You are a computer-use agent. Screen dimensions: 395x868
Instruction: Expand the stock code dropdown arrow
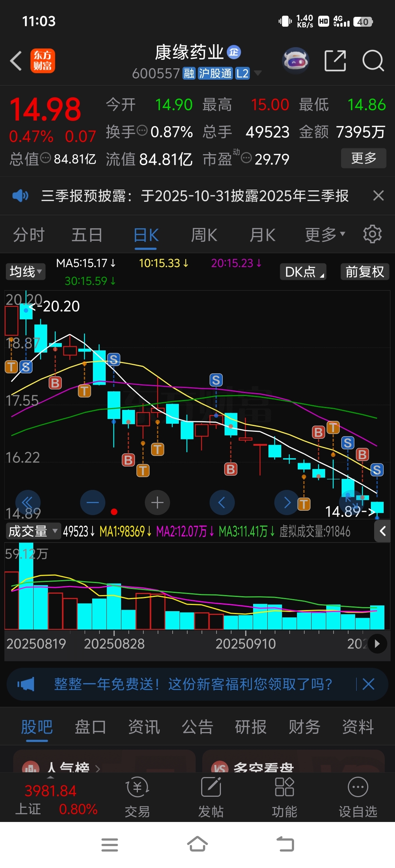click(x=258, y=73)
